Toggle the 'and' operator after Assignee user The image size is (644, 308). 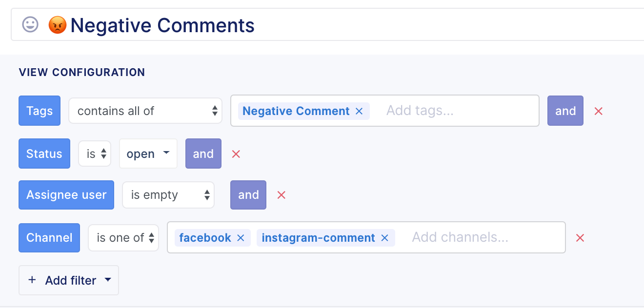248,194
